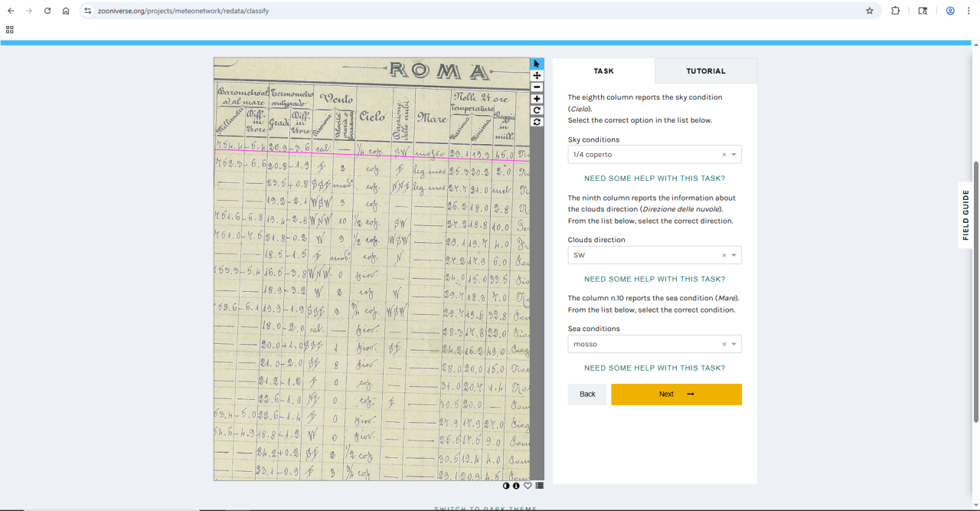
Task: Click the Vento column header in scan
Action: pos(336,98)
